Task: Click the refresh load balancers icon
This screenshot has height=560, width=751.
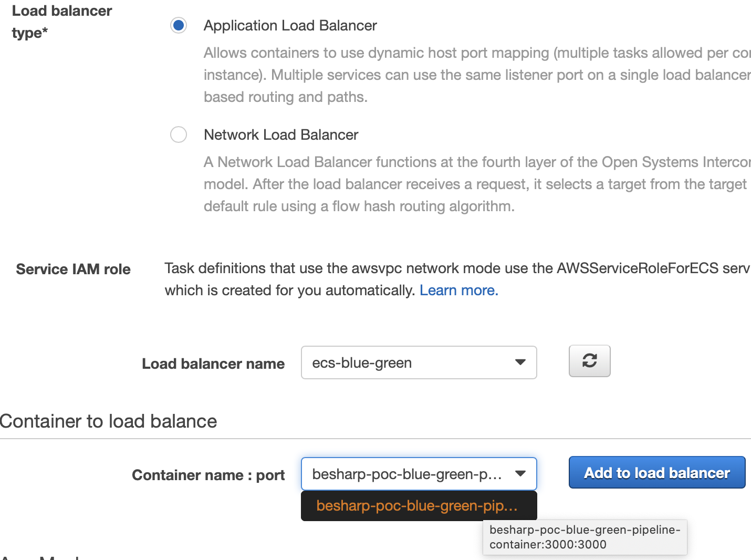Action: [589, 361]
